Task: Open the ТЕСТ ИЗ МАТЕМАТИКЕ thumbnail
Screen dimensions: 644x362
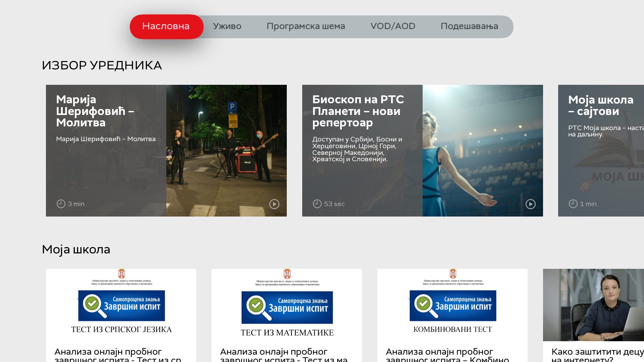Action: click(287, 305)
